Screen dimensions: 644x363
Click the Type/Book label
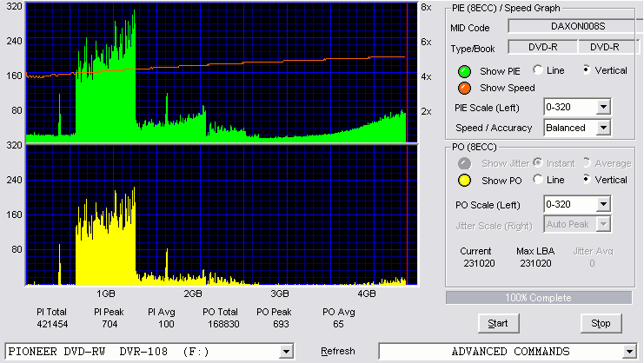pos(473,49)
